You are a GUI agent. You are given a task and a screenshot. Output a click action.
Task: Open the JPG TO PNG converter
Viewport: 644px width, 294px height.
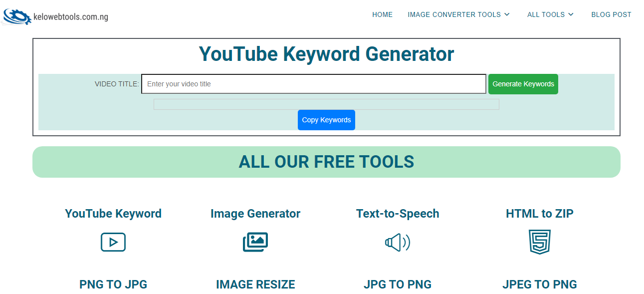pyautogui.click(x=398, y=285)
